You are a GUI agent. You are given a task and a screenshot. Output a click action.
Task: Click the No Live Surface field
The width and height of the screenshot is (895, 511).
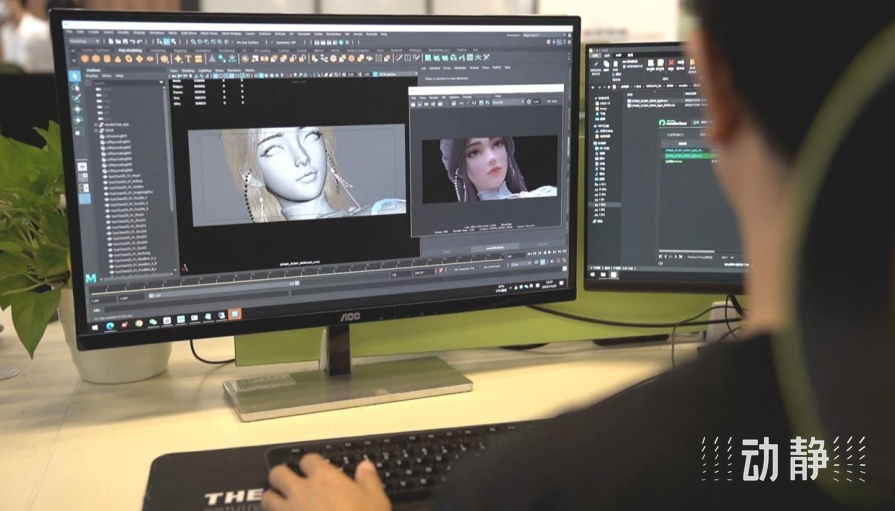248,43
